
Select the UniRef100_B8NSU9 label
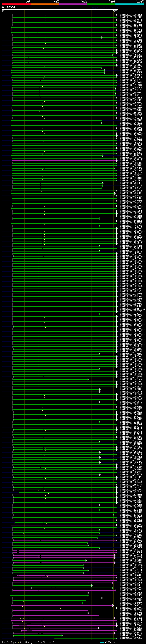[131, 442]
